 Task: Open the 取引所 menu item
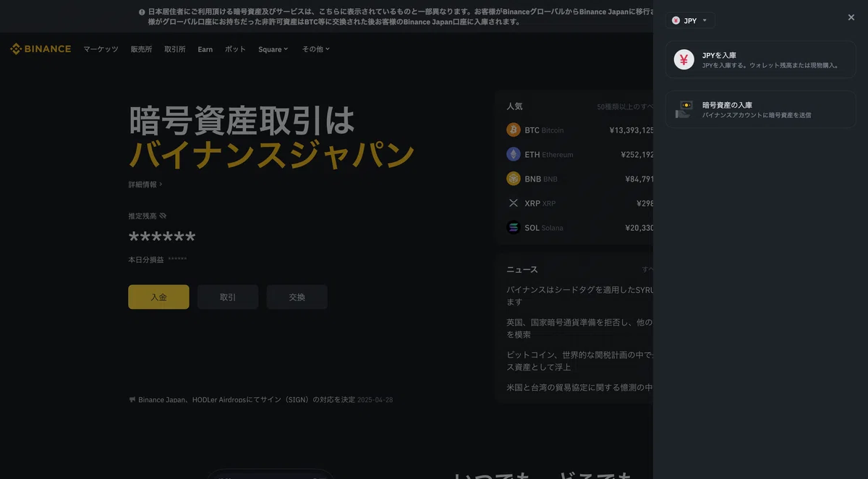click(174, 49)
